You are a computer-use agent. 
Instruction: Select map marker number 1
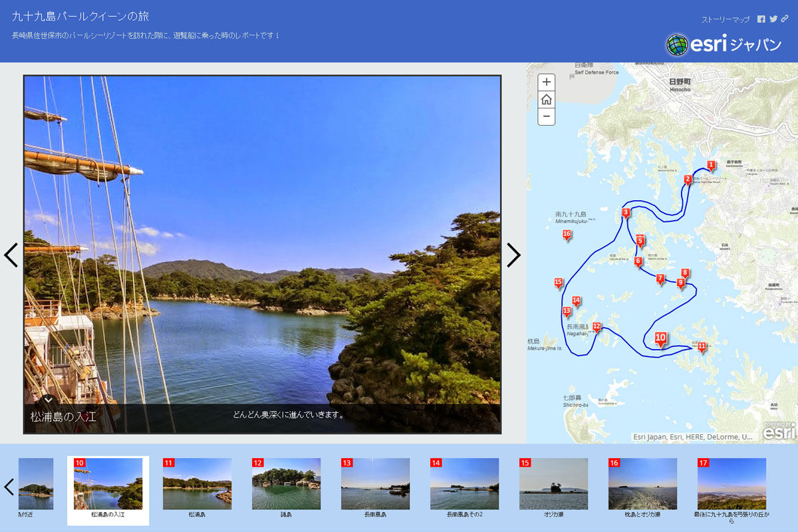pos(711,165)
